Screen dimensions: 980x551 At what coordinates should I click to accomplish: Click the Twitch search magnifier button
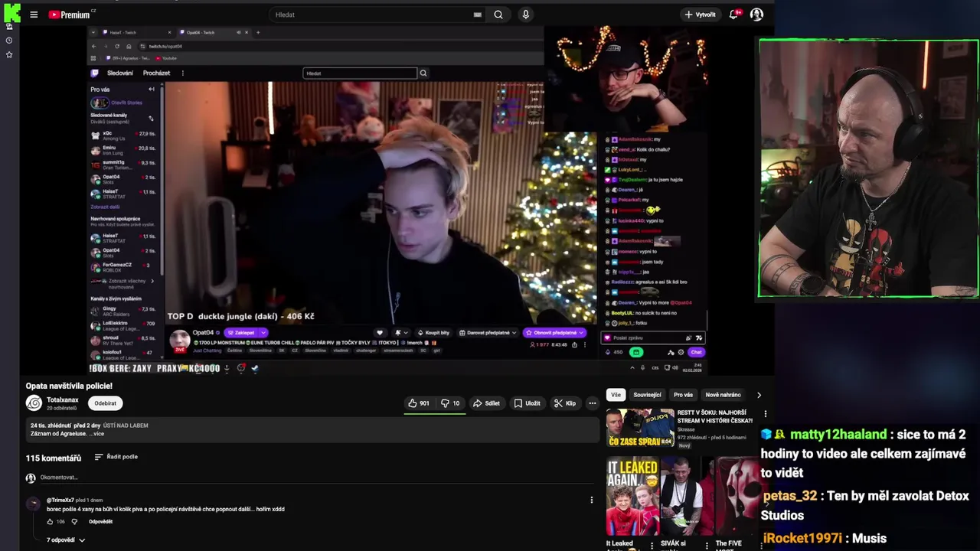pos(423,73)
